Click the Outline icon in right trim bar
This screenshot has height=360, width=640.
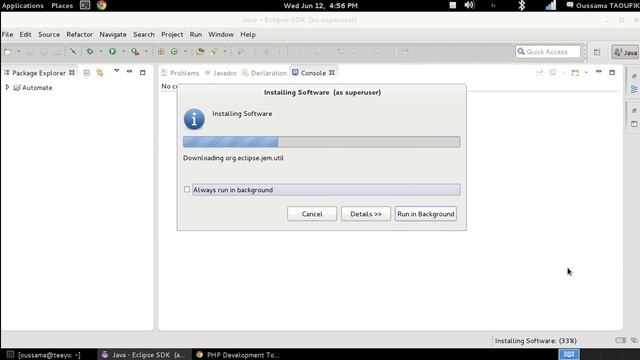click(634, 89)
